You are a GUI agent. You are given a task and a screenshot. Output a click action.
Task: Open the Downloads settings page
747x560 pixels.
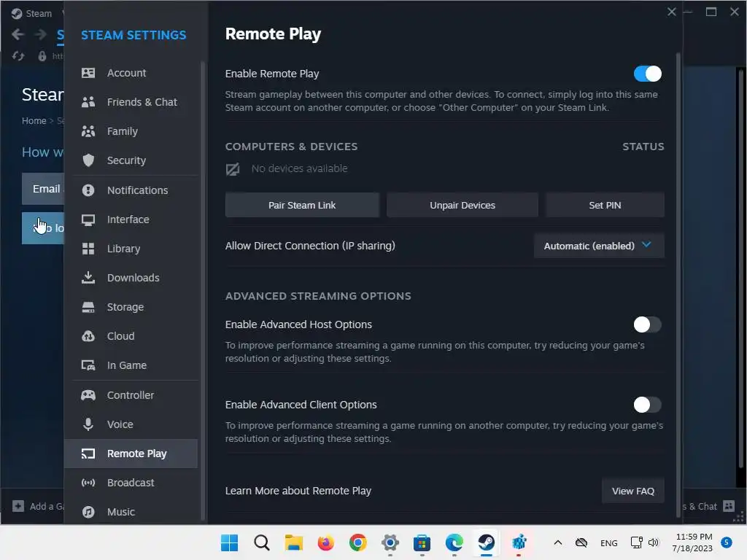point(131,278)
